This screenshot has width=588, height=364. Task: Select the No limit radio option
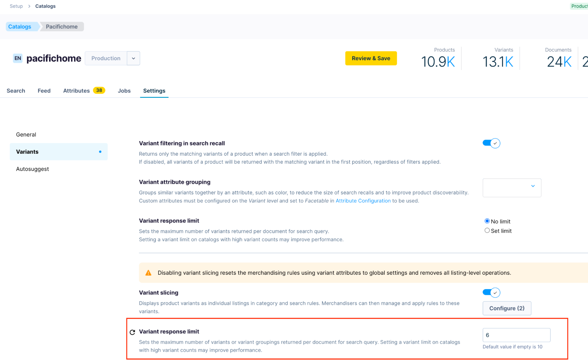point(487,221)
